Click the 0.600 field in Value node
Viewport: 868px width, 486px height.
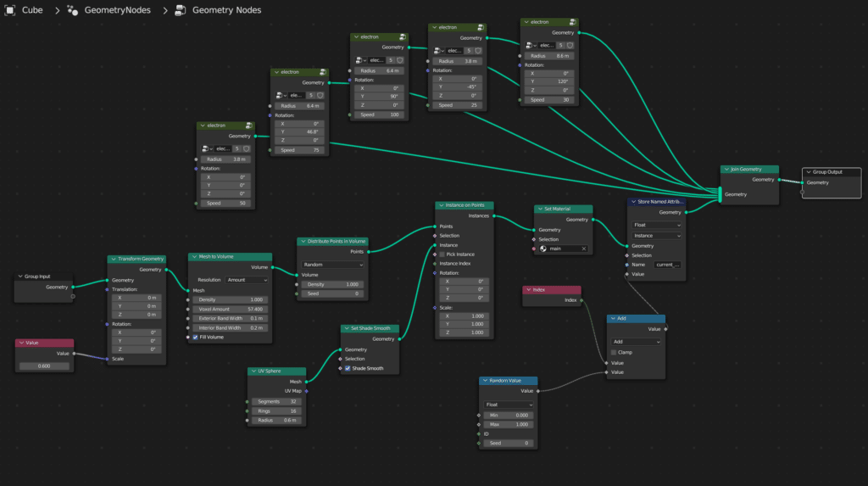click(x=45, y=366)
